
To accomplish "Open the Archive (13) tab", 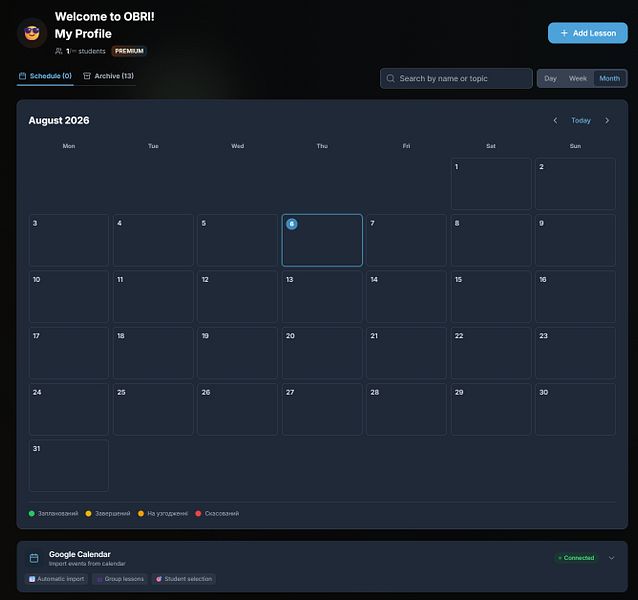I will 109,76.
